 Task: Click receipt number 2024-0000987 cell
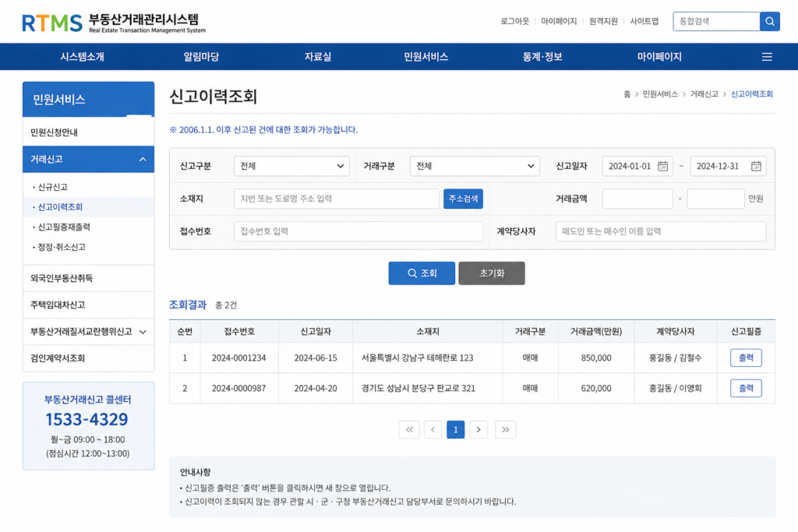click(238, 389)
